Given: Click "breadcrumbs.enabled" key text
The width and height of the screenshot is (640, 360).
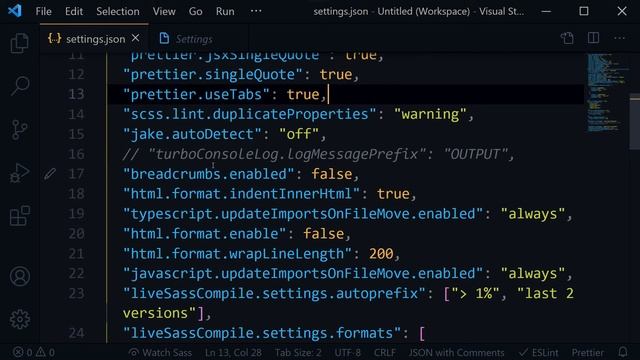Looking at the screenshot, I should [x=208, y=174].
